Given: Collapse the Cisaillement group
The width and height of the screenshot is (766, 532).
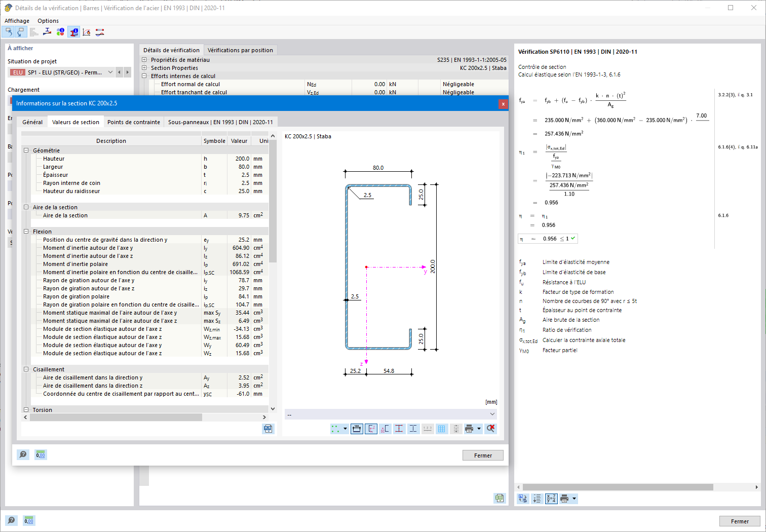Looking at the screenshot, I should 26,369.
